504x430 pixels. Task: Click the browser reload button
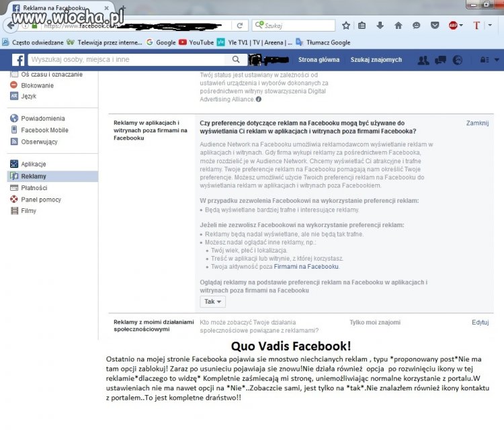coord(240,26)
